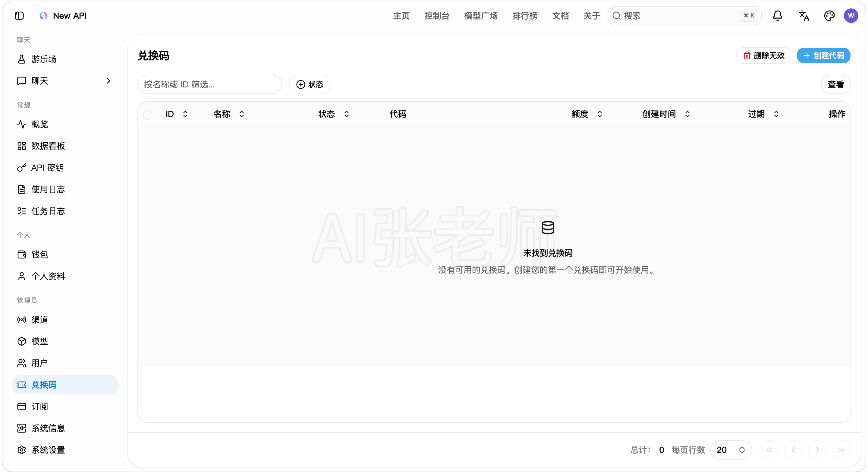Open the 每页行数 rows-per-page selector

(x=731, y=450)
